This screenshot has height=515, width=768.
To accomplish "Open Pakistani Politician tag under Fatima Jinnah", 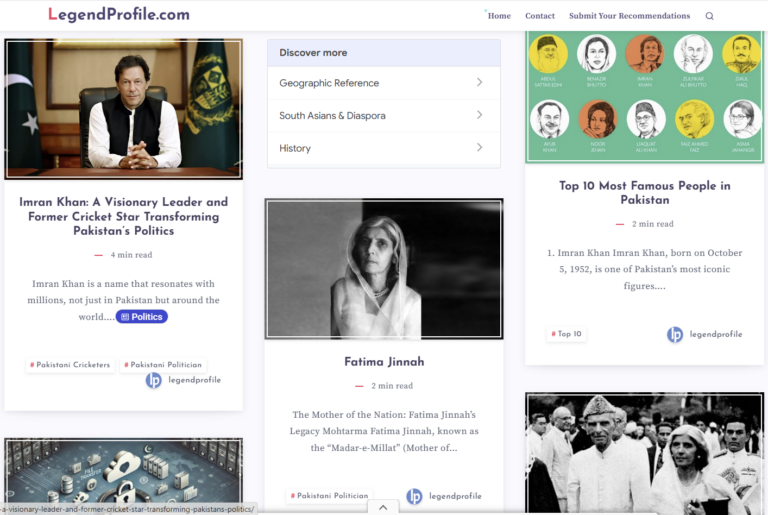I will click(330, 495).
